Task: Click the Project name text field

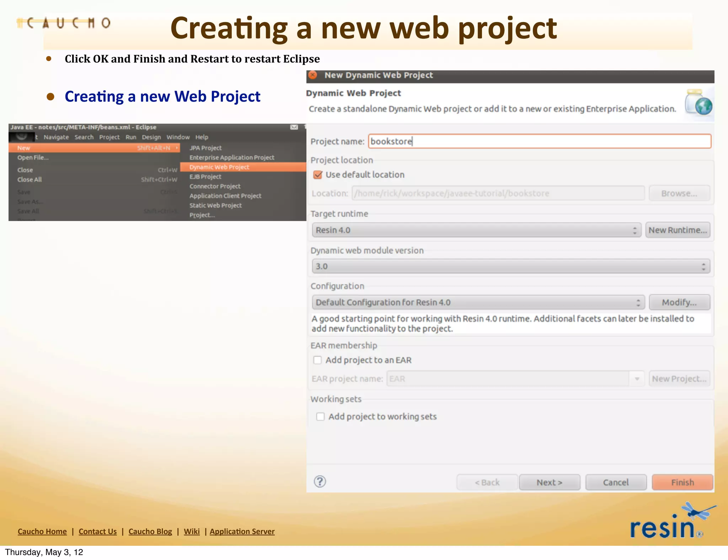Action: (539, 141)
